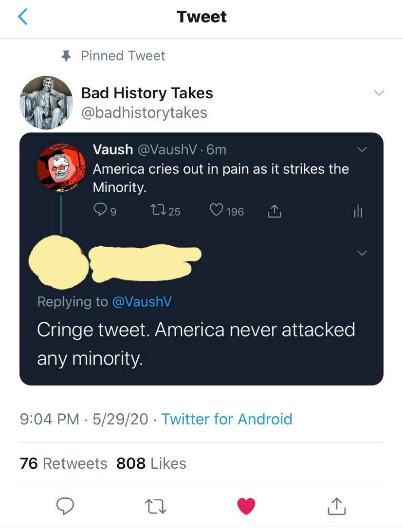Retweet the Bad History Takes tweet

pyautogui.click(x=156, y=505)
